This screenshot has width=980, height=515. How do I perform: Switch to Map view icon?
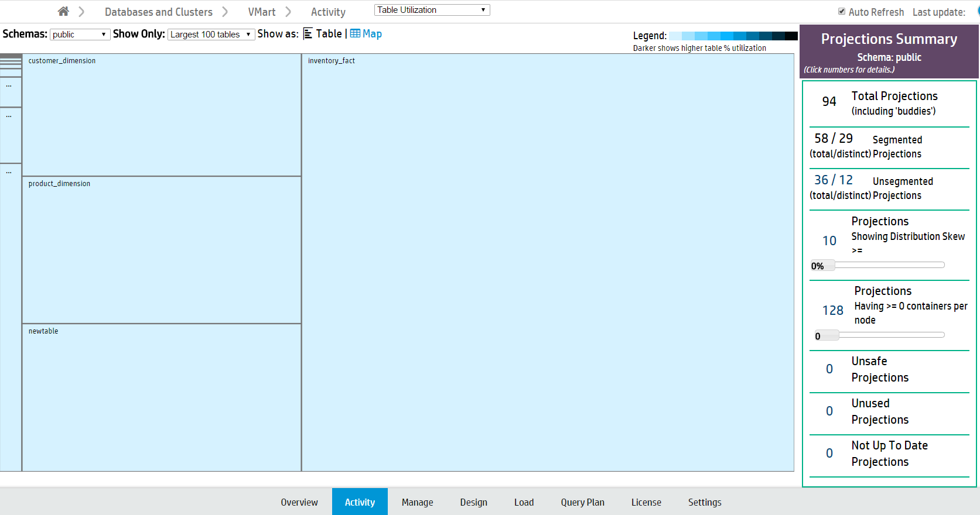click(x=355, y=34)
